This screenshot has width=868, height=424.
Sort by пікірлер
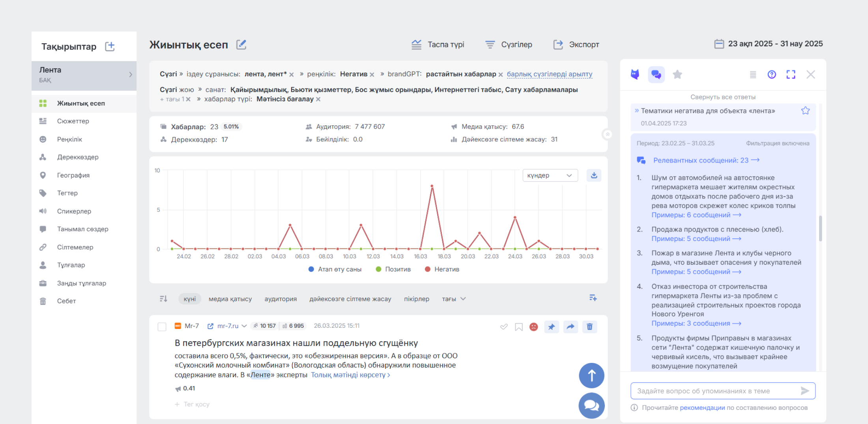(x=417, y=299)
